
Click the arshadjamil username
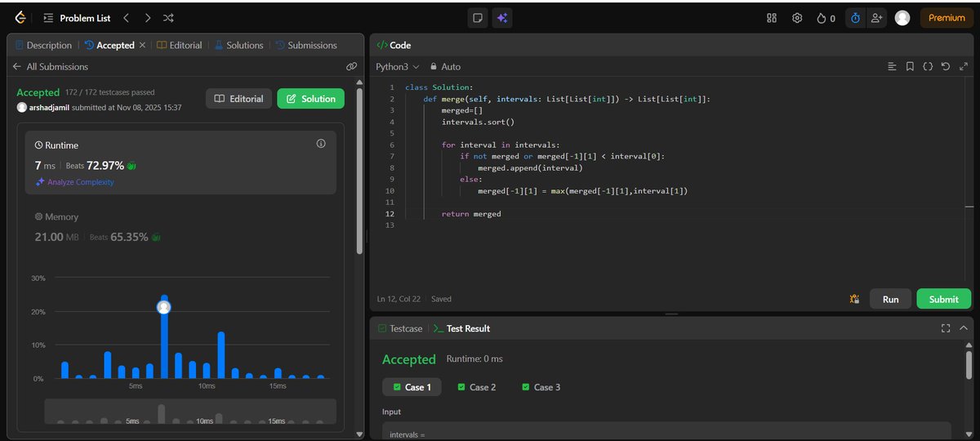48,107
